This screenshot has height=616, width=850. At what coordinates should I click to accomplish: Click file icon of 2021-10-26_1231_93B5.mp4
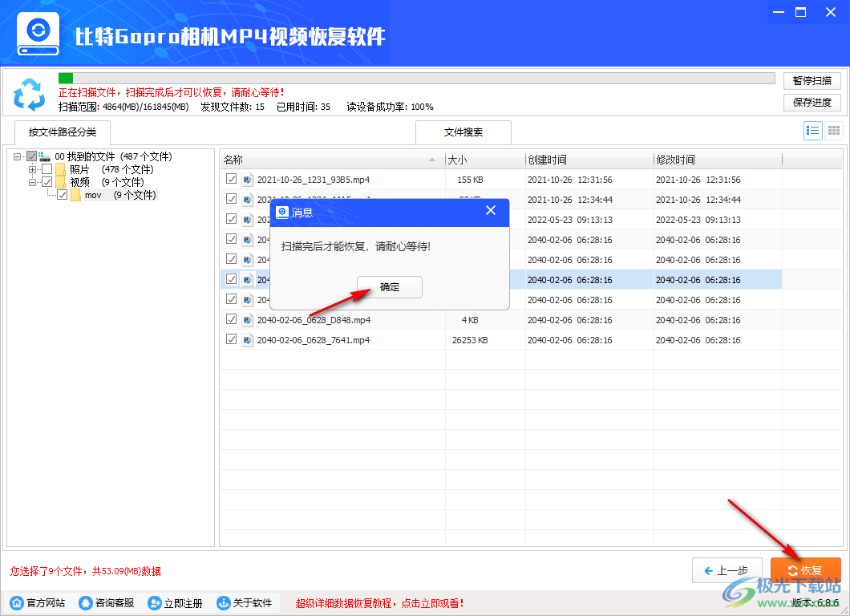coord(247,180)
